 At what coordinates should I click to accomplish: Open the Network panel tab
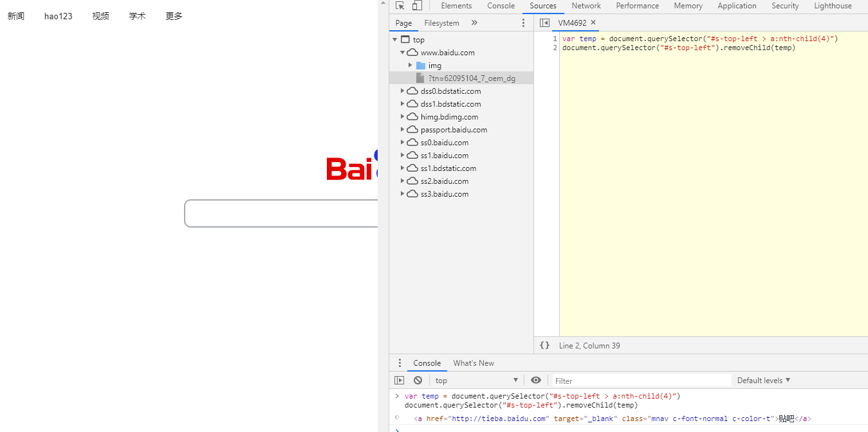586,6
